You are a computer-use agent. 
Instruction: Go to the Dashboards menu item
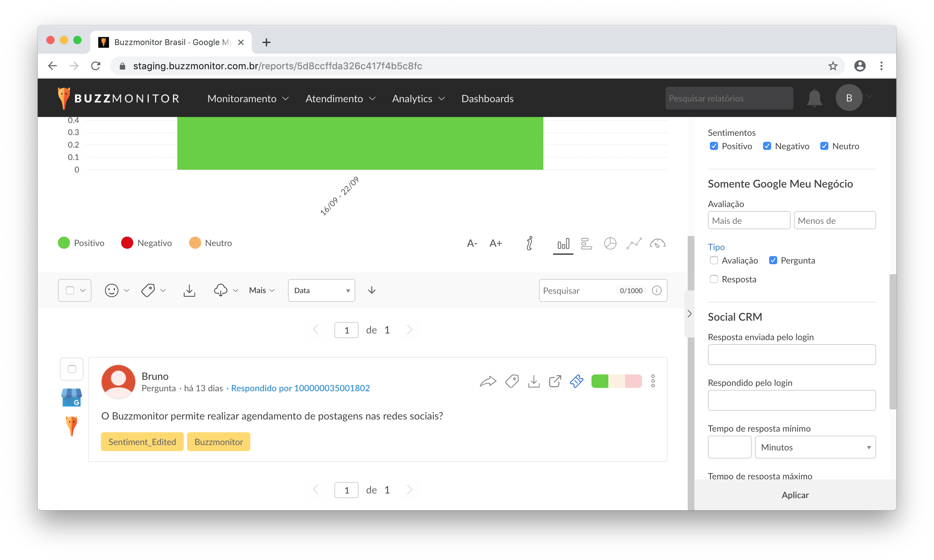[487, 98]
